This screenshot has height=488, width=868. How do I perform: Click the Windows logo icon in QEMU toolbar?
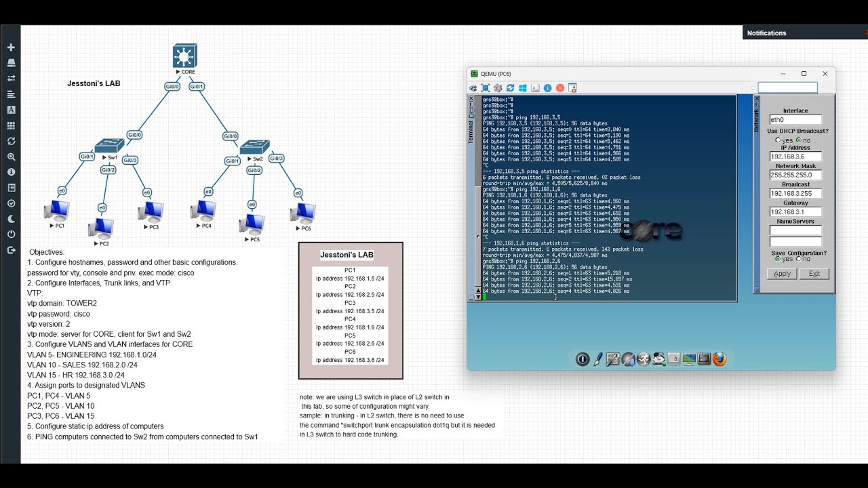pos(523,88)
